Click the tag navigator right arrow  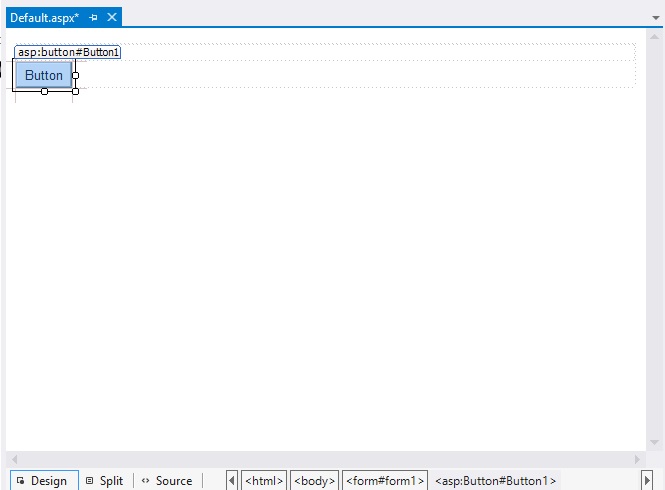(647, 481)
